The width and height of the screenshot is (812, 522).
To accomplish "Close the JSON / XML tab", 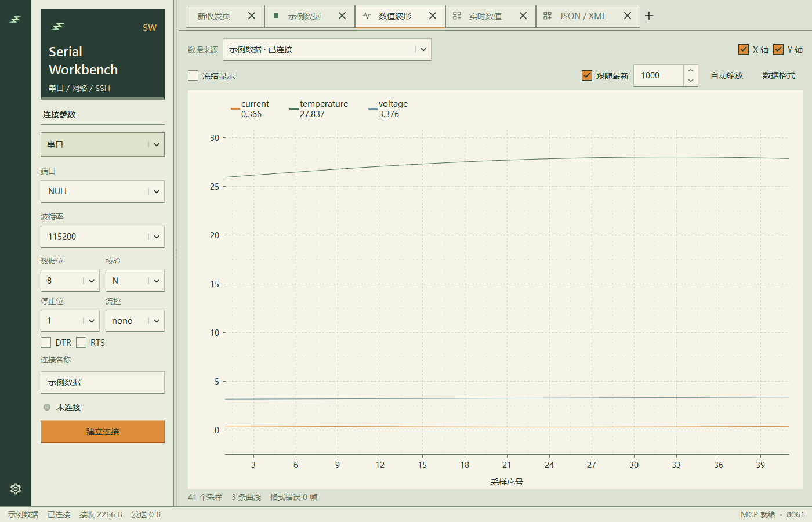I will [x=628, y=16].
